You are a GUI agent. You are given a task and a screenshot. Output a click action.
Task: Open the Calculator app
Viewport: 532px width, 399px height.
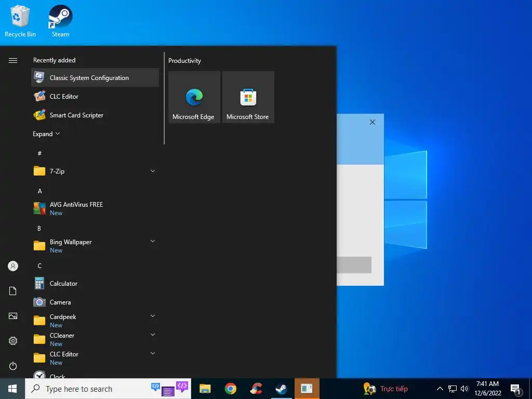tap(95, 283)
